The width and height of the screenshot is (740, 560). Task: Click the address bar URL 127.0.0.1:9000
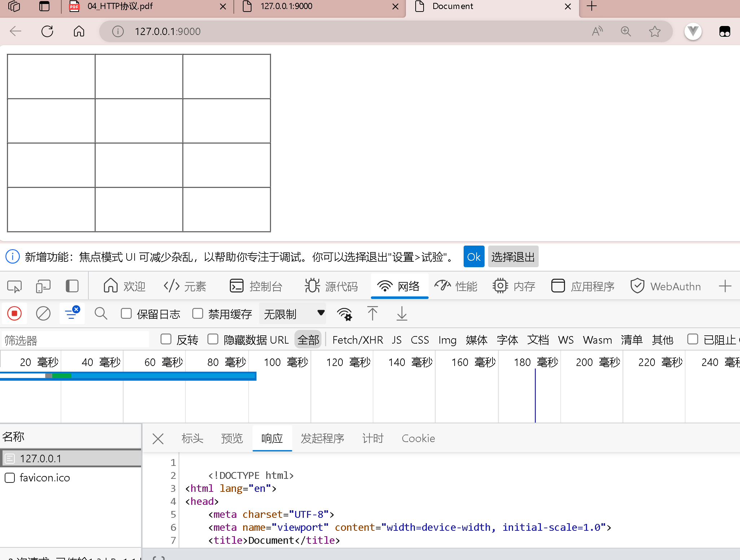click(x=168, y=31)
